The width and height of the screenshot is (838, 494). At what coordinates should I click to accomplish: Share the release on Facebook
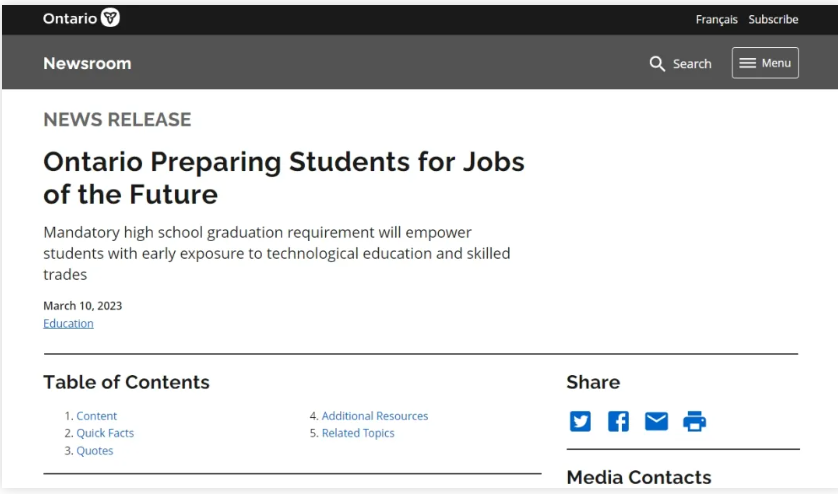(618, 421)
